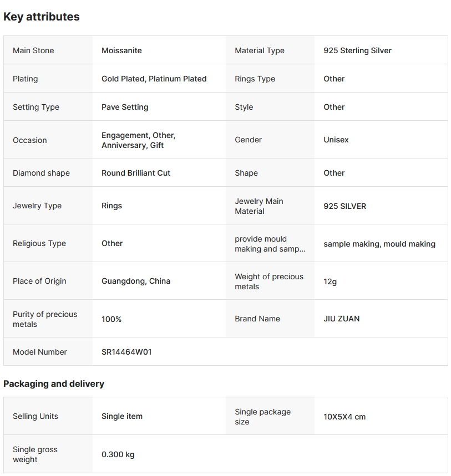Viewport: 451px width, 476px height.
Task: Select the sample making, mould making value
Action: click(379, 244)
